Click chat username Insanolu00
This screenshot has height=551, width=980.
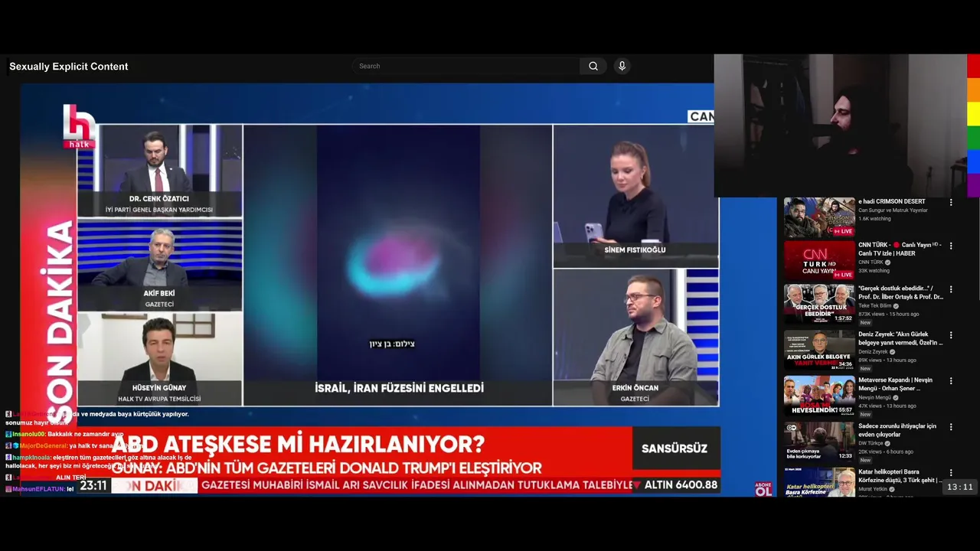[x=28, y=434]
